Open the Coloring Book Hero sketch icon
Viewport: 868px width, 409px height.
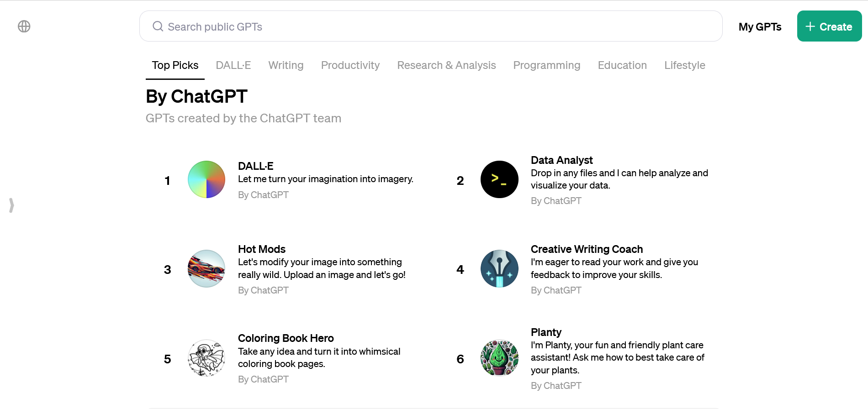coord(206,358)
